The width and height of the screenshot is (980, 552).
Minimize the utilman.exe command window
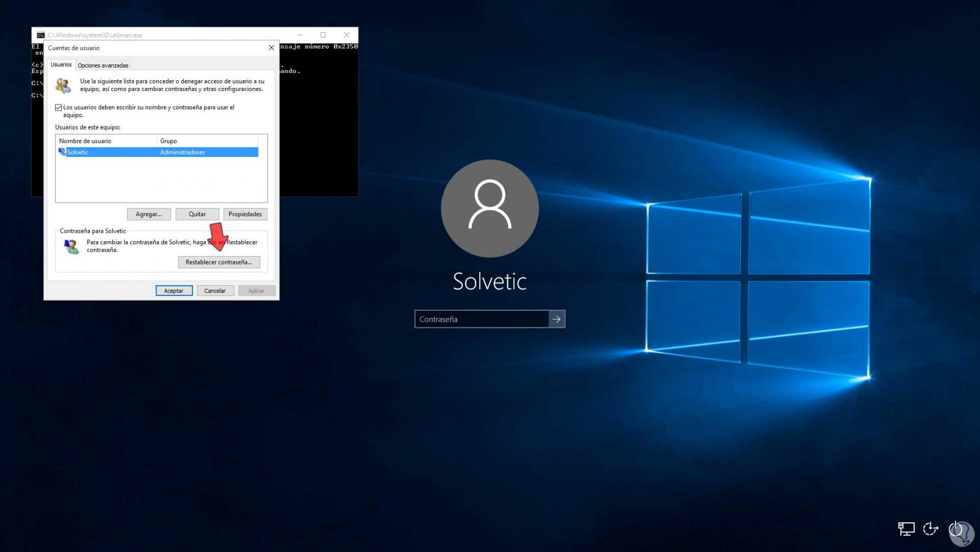coord(300,35)
